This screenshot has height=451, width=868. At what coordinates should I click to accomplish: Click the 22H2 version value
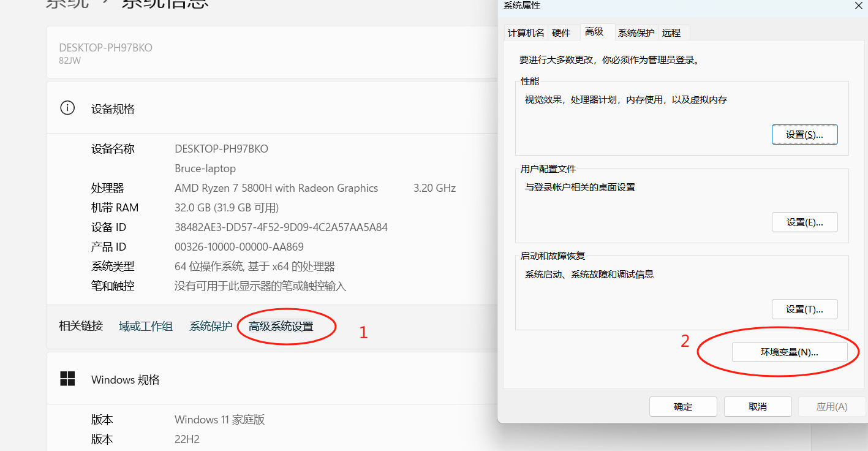(x=187, y=439)
